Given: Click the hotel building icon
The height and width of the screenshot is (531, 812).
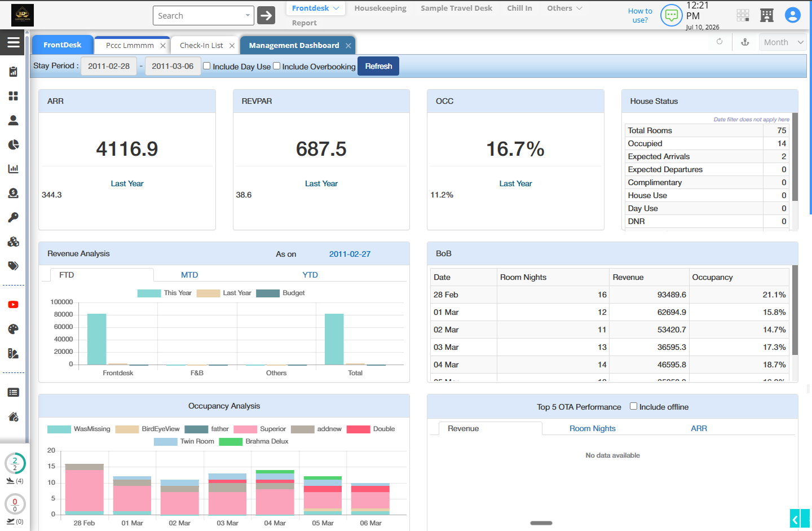Looking at the screenshot, I should [766, 15].
